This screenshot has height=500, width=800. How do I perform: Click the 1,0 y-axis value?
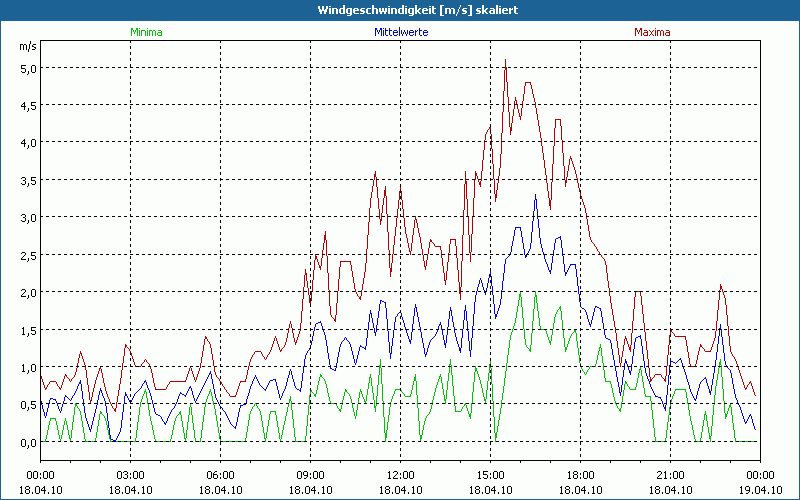[x=28, y=368]
